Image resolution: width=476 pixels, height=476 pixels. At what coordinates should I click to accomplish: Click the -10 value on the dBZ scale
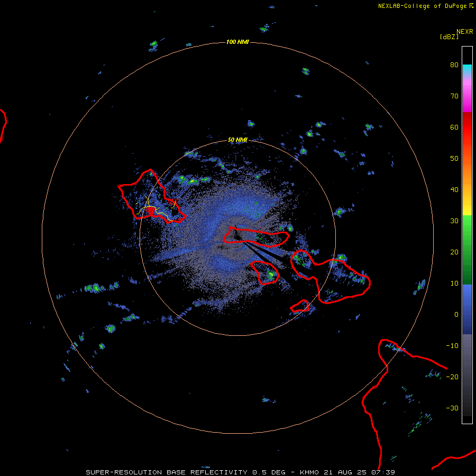tap(452, 346)
